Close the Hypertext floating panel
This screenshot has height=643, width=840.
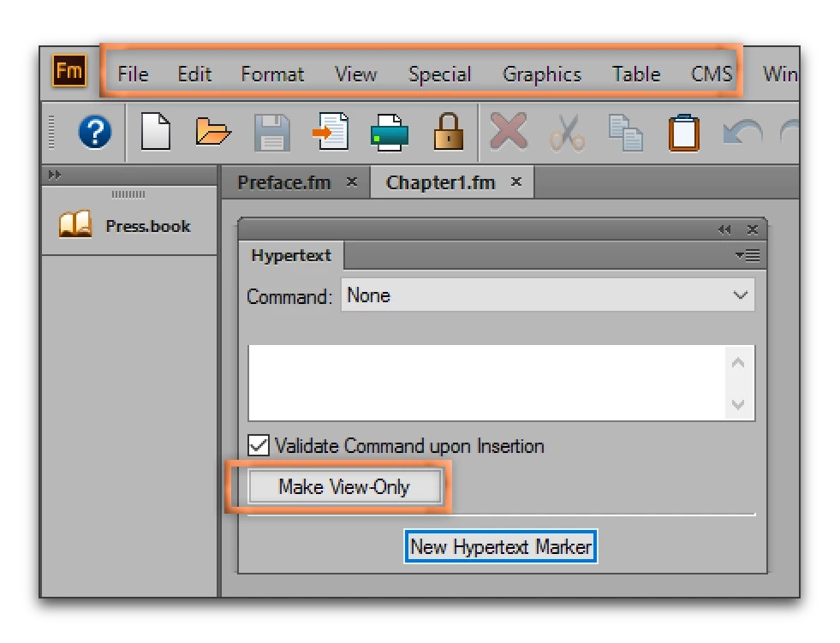point(752,229)
